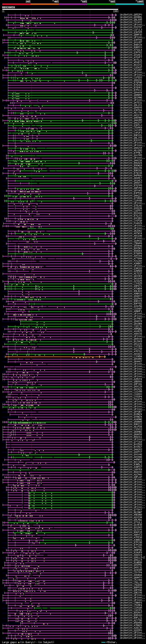Screen dimensions: 146x644
Task: Select the UniRef100_A7SGL4 row label
Action: point(131,50)
